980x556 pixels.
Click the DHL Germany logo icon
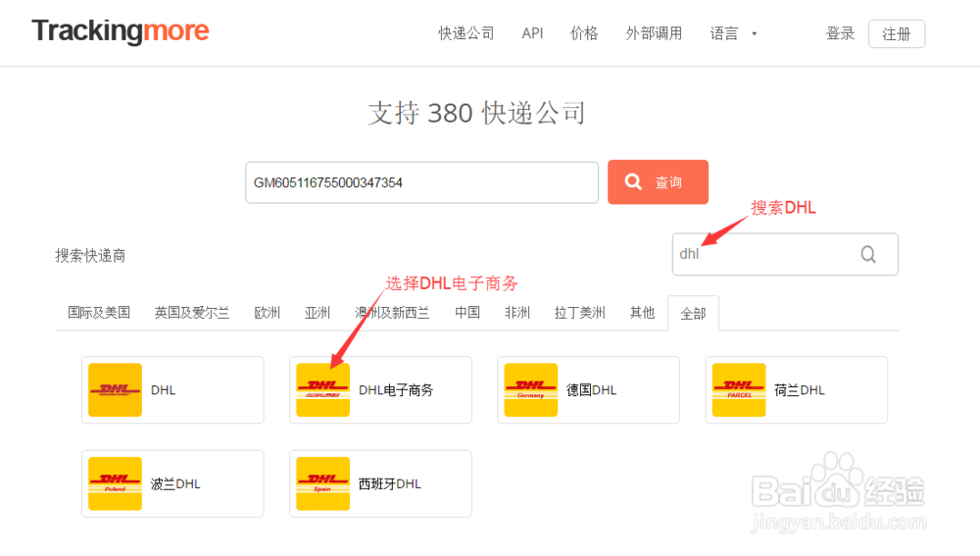coord(530,389)
